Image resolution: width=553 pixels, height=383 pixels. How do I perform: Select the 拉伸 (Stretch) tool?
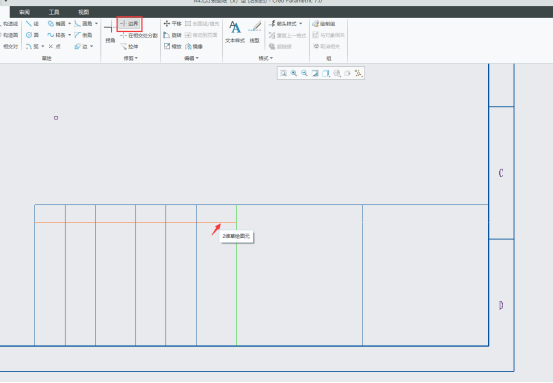click(129, 46)
